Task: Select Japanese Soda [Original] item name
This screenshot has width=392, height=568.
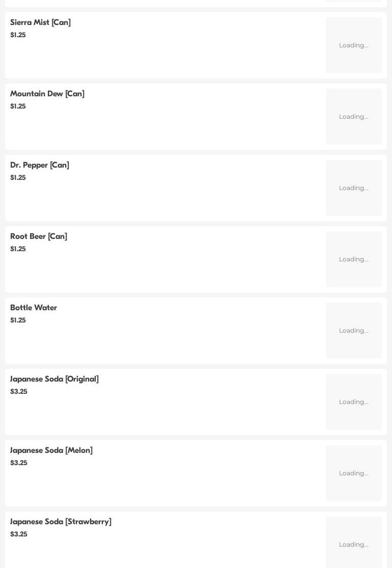Action: click(54, 379)
